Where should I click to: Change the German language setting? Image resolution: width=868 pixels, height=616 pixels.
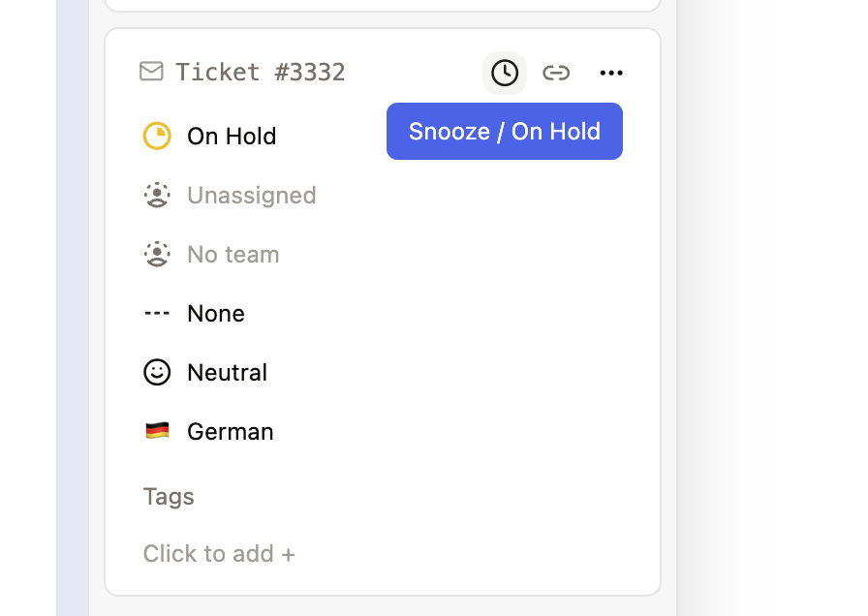(x=231, y=432)
